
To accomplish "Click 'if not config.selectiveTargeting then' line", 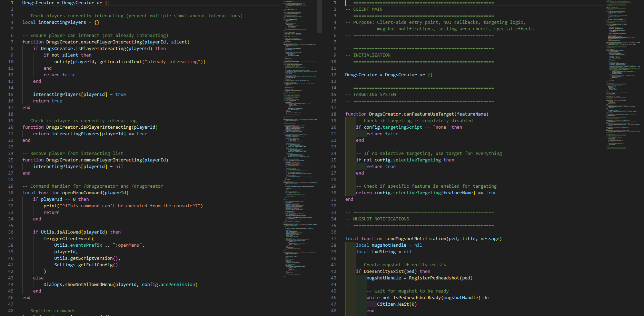I will [x=405, y=160].
